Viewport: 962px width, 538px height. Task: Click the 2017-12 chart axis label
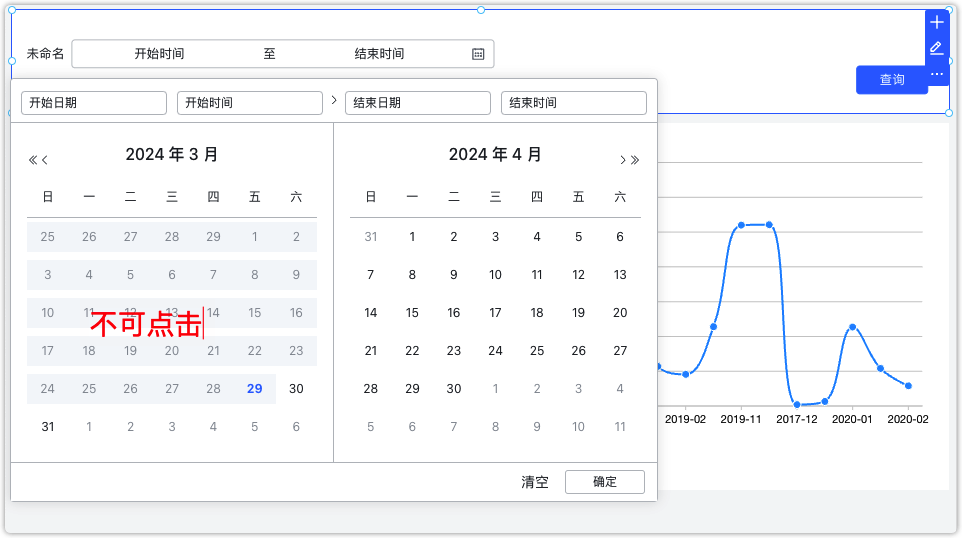coord(796,419)
